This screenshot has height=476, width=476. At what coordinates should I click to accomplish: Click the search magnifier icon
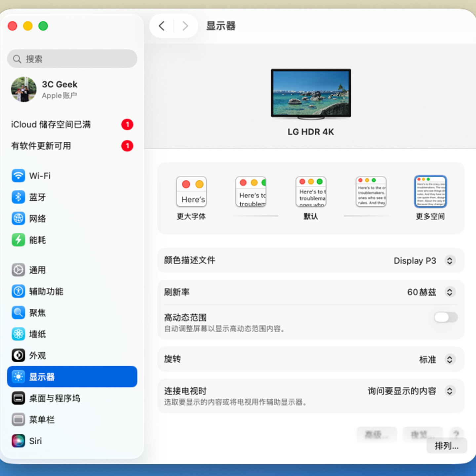(17, 59)
